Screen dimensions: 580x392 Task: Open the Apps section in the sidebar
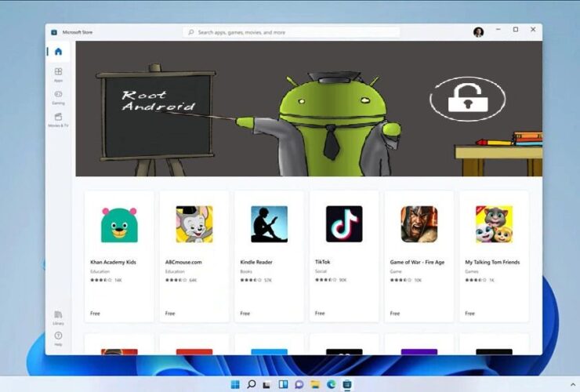(59, 74)
